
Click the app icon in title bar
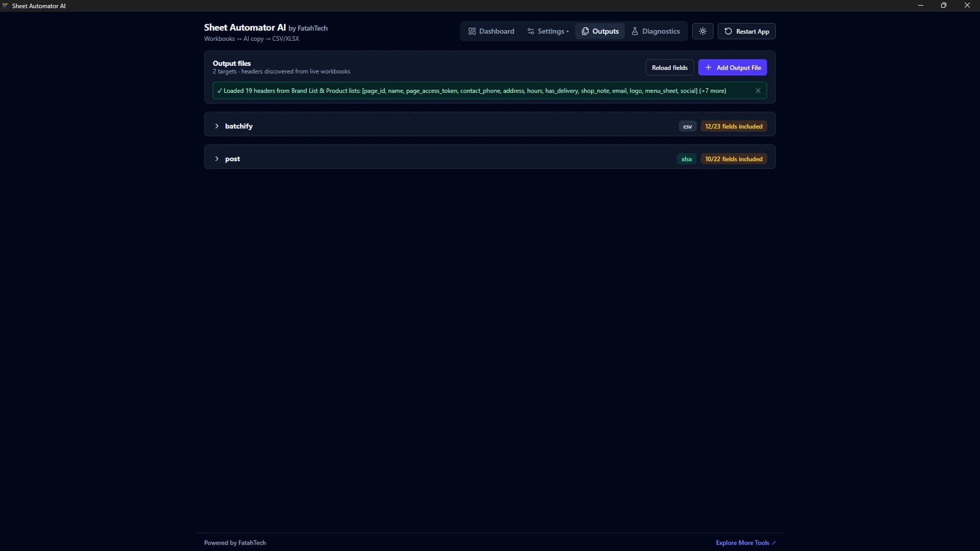point(5,6)
